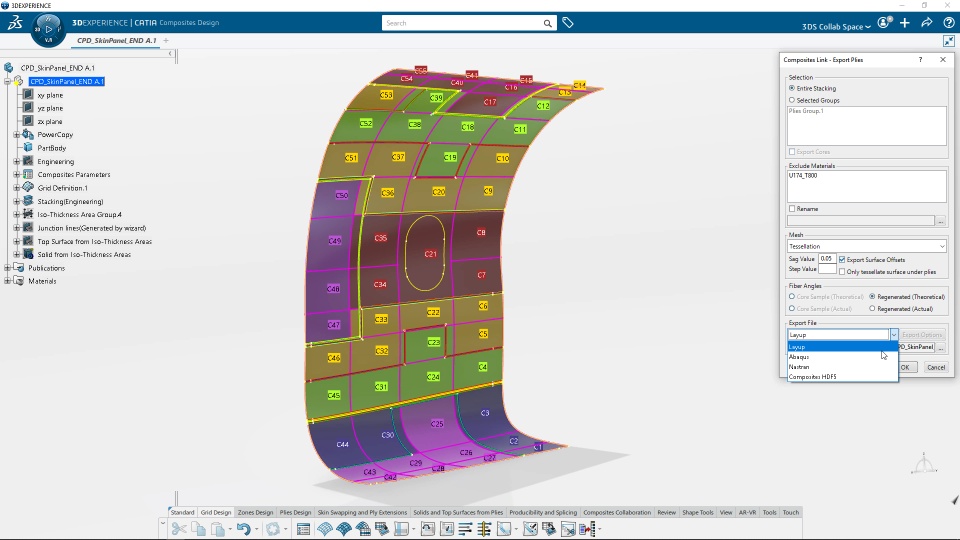The width and height of the screenshot is (960, 540).
Task: Open the table list icon in toolbar
Action: (303, 529)
